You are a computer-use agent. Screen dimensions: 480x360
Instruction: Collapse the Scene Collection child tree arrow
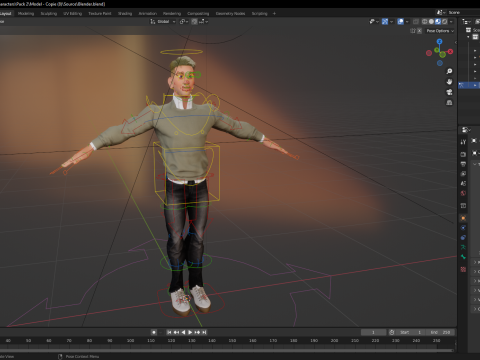click(x=468, y=37)
